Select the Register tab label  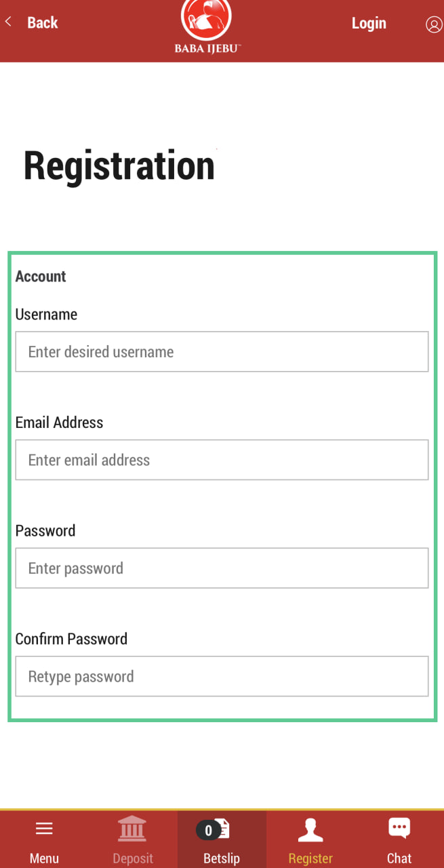pyautogui.click(x=310, y=858)
